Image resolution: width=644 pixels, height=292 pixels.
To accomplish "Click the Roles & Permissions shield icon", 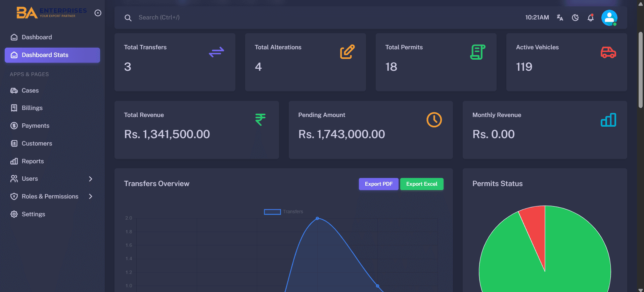I will [x=14, y=196].
